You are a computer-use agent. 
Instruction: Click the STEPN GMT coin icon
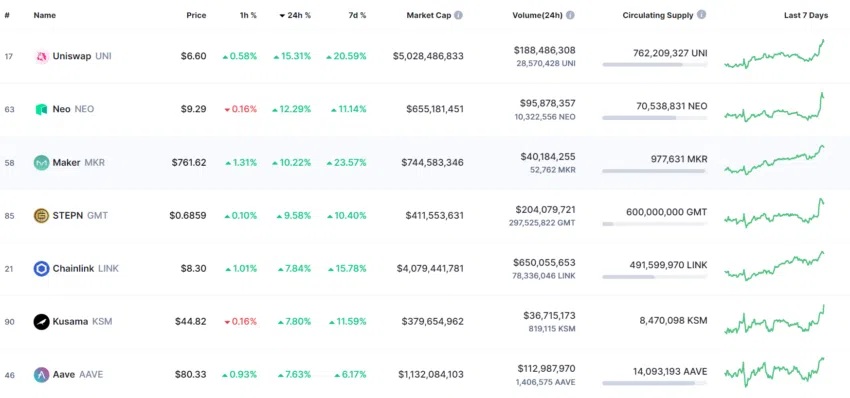coord(42,215)
